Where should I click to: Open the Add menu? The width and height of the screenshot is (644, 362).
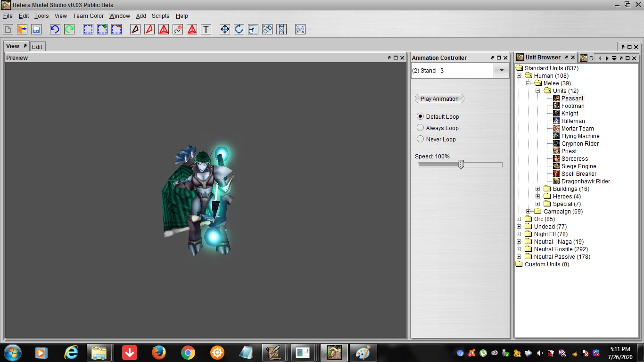tap(141, 16)
